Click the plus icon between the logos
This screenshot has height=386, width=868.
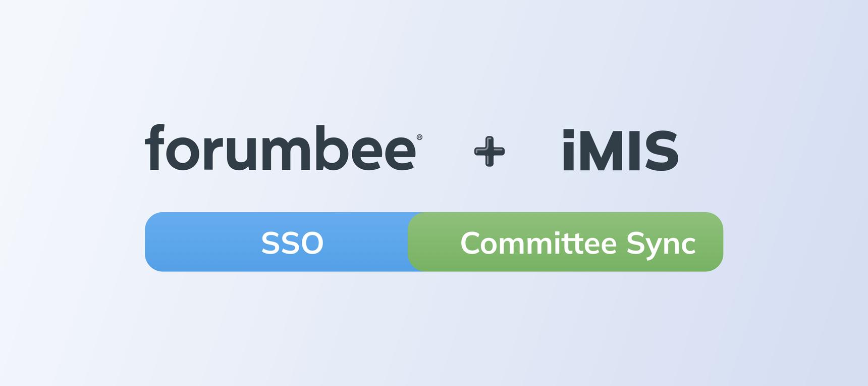tap(490, 151)
